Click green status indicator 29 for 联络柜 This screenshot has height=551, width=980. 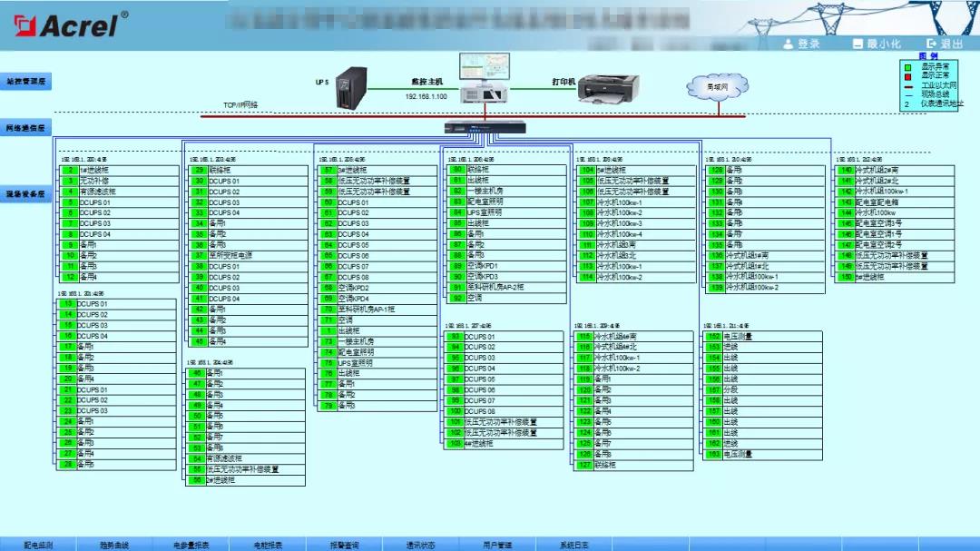[199, 170]
